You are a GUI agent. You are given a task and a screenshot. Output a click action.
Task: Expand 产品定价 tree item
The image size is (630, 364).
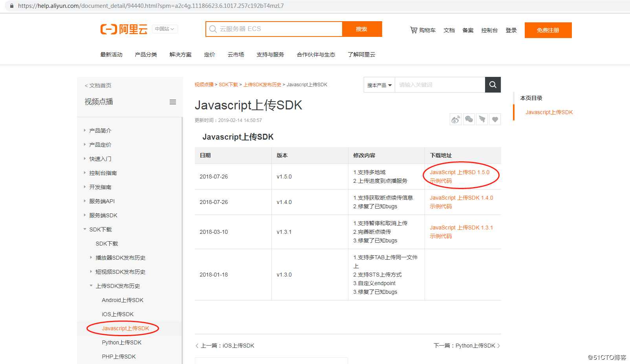coord(84,144)
